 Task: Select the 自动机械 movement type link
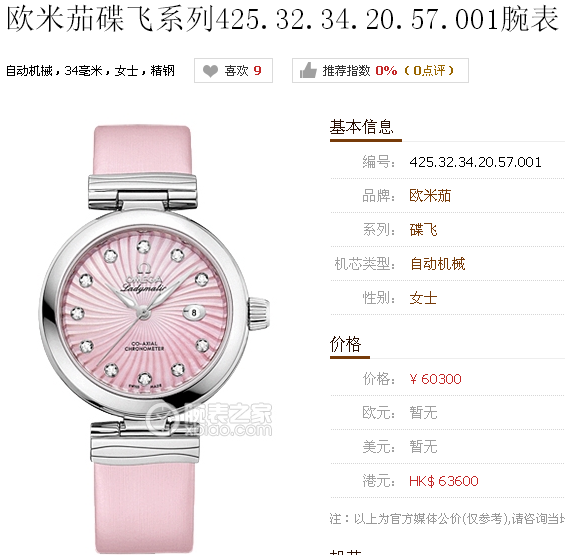coord(437,264)
